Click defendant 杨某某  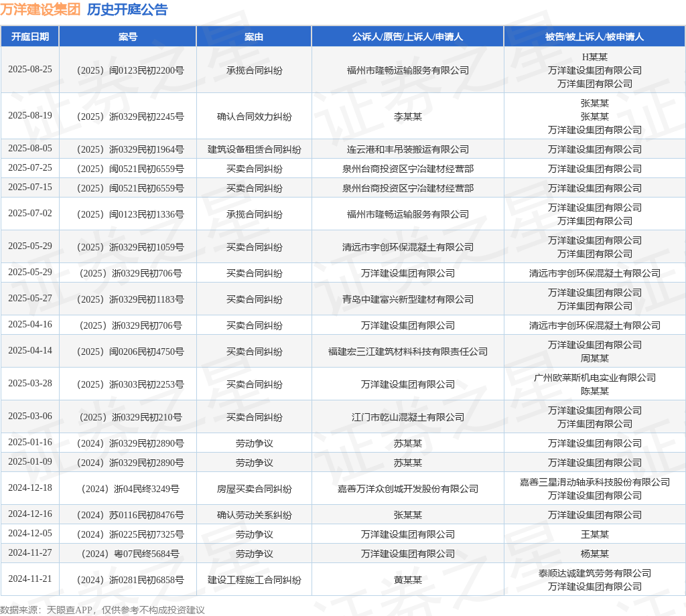pos(595,554)
